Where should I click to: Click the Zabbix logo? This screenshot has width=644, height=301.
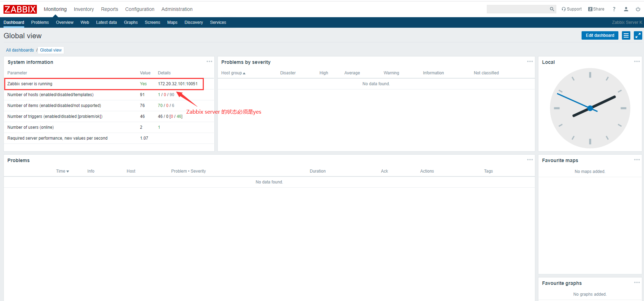(20, 9)
